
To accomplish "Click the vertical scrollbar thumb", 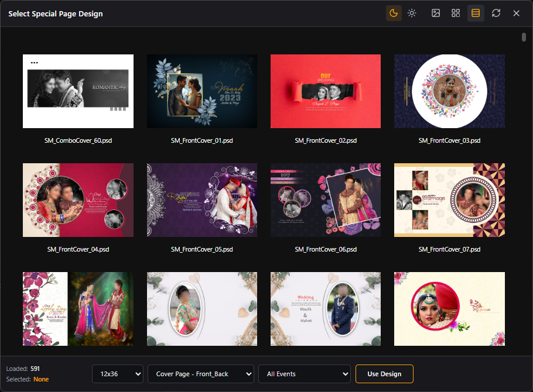I will pyautogui.click(x=524, y=37).
